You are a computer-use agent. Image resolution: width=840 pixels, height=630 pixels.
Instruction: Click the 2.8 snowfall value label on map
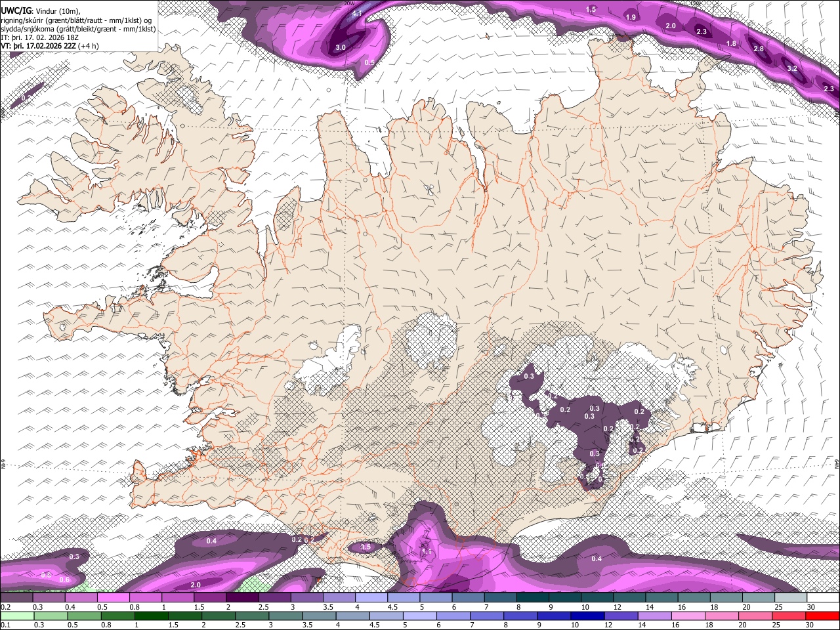[x=759, y=49]
